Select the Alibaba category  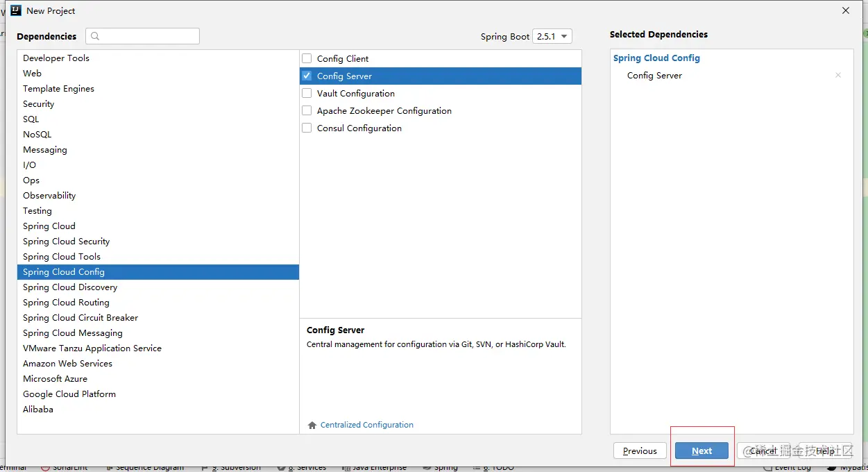158,410
